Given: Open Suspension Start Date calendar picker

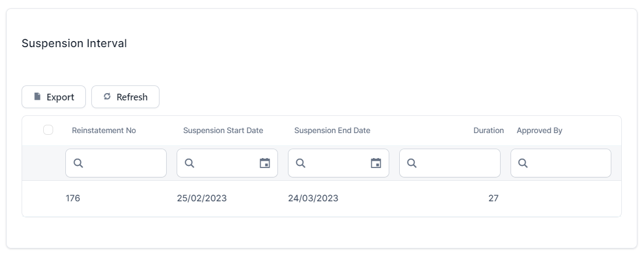Looking at the screenshot, I should pos(265,163).
